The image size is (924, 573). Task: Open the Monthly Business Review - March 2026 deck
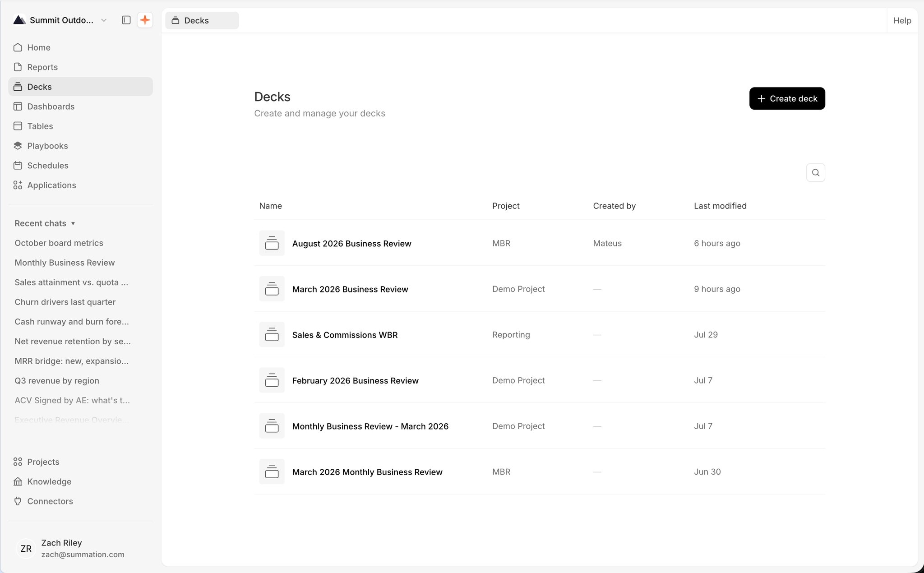(x=370, y=426)
